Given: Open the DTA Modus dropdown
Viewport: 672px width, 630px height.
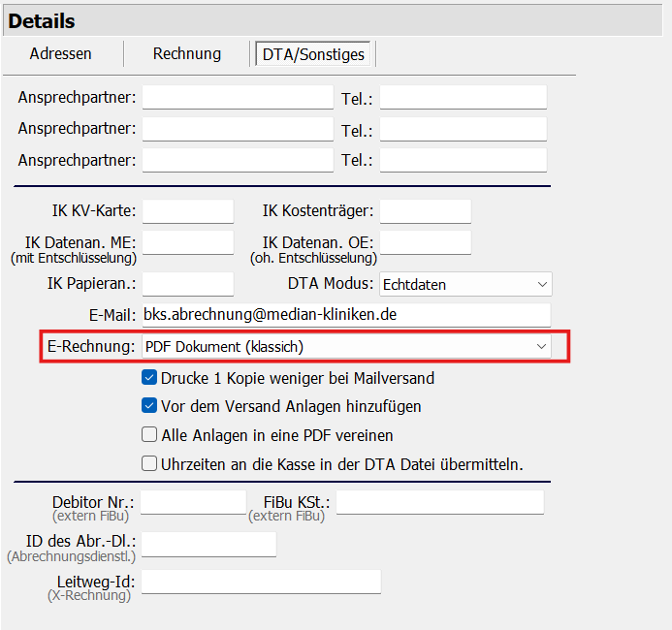Looking at the screenshot, I should click(x=464, y=285).
